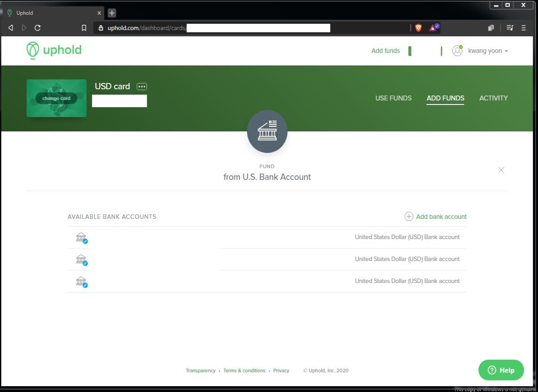Image resolution: width=538 pixels, height=392 pixels.
Task: Open Privacy footer link
Action: click(281, 370)
